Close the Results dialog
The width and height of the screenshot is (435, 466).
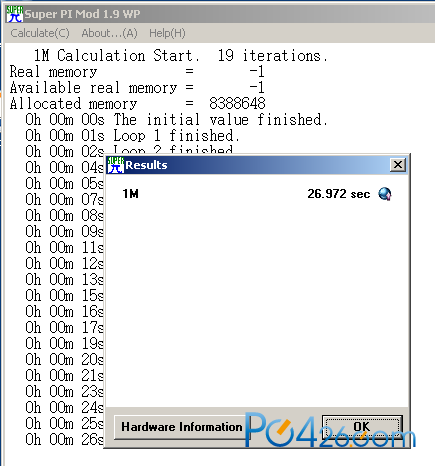(398, 165)
